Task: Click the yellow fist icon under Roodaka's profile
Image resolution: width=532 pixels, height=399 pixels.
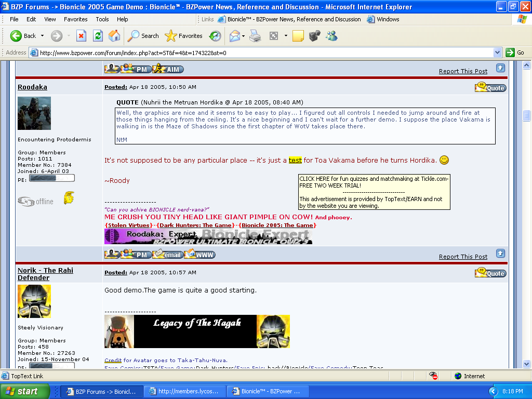Action: pos(69,198)
